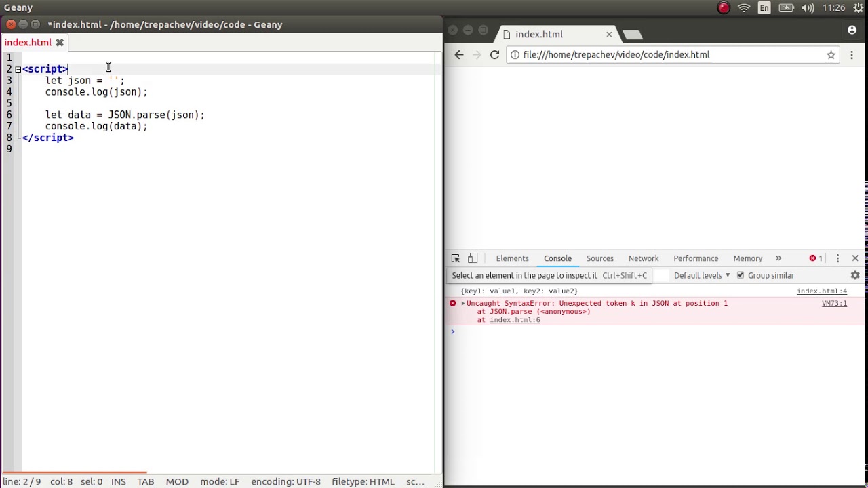Viewport: 868px width, 488px height.
Task: Switch to the Elements tab in DevTools
Action: [512, 258]
